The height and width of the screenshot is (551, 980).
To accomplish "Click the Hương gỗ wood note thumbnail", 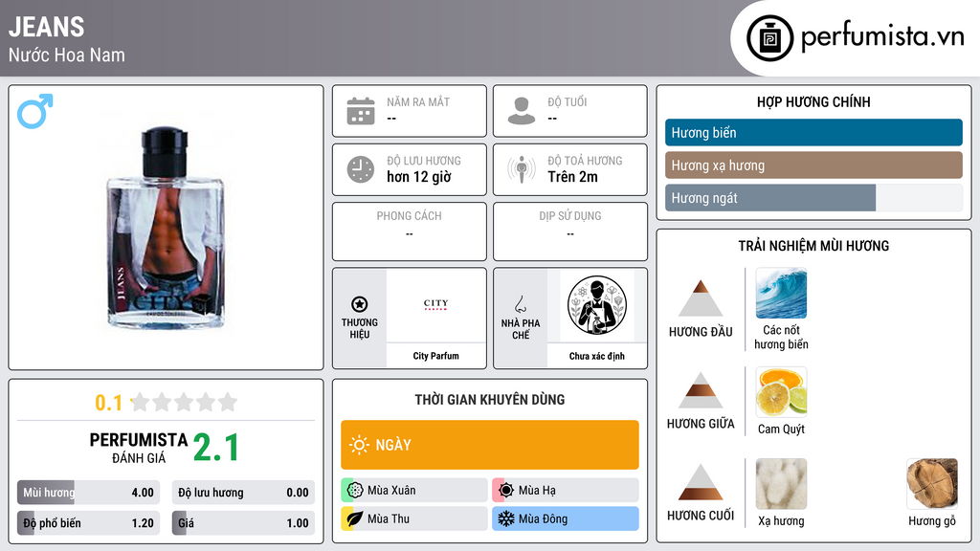I will (x=932, y=483).
